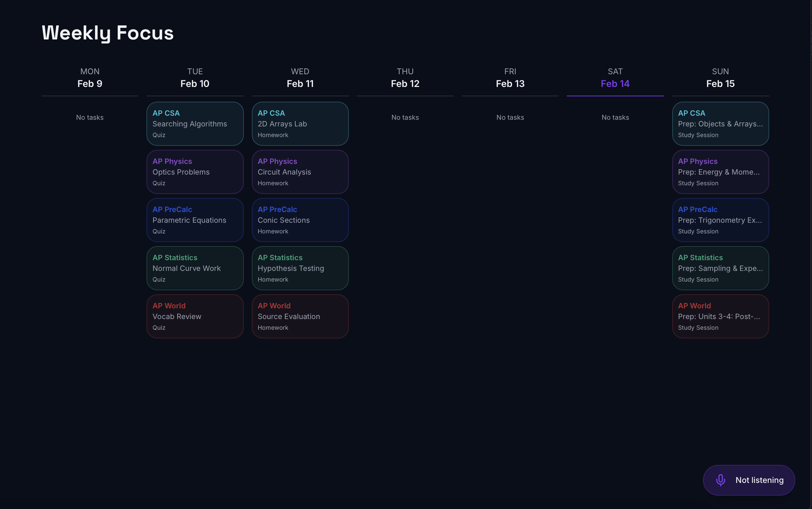
Task: Select AP PreCalc Parametric Equations card
Action: pos(195,220)
